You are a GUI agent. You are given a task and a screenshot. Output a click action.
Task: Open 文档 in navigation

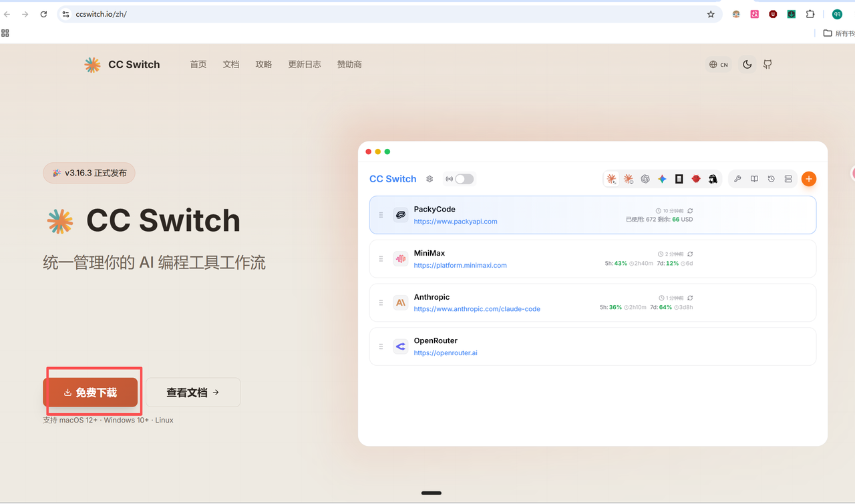click(231, 65)
